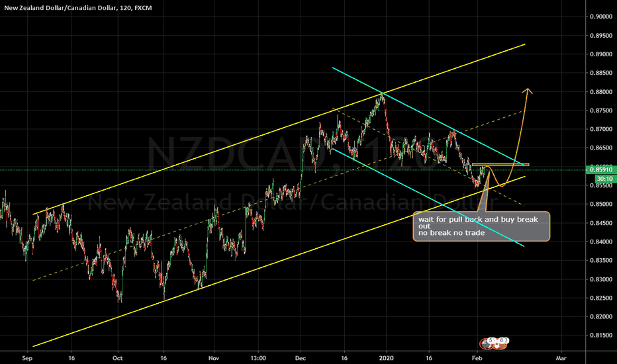
Task: Click the green 0.85910 current price label
Action: click(x=600, y=170)
